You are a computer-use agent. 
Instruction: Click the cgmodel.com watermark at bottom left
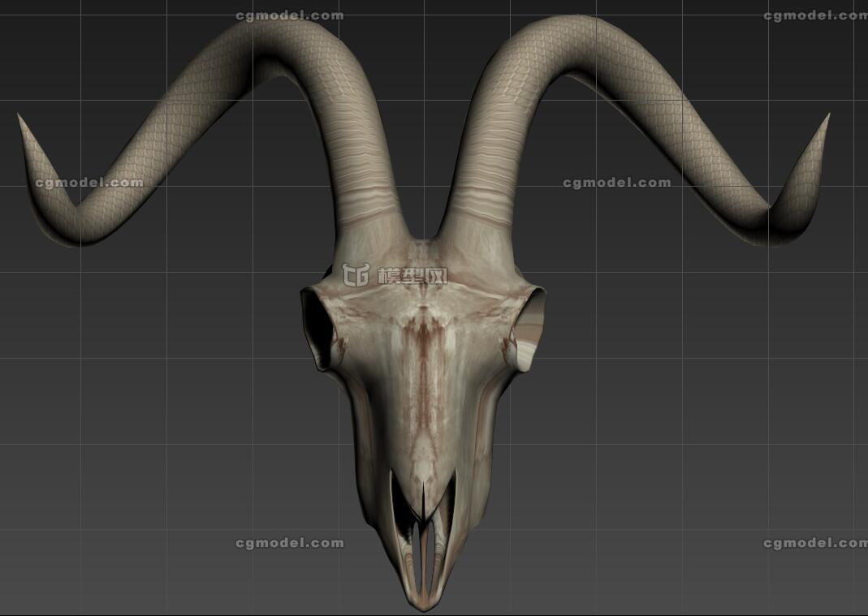point(289,543)
